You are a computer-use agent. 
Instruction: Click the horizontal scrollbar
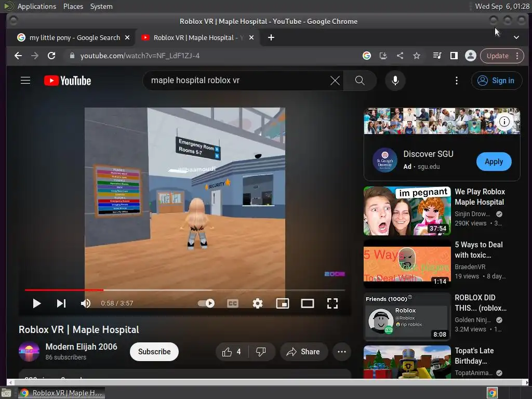(x=268, y=382)
